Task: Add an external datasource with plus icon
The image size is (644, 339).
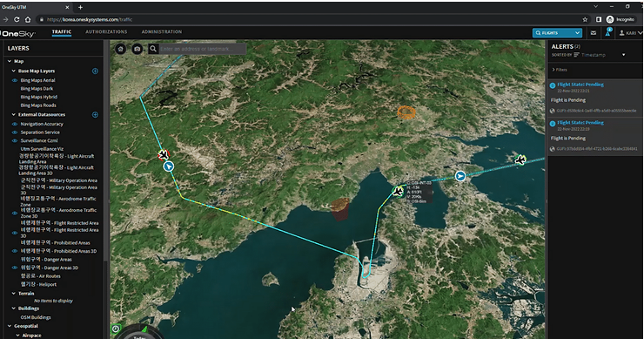Action: [x=95, y=115]
